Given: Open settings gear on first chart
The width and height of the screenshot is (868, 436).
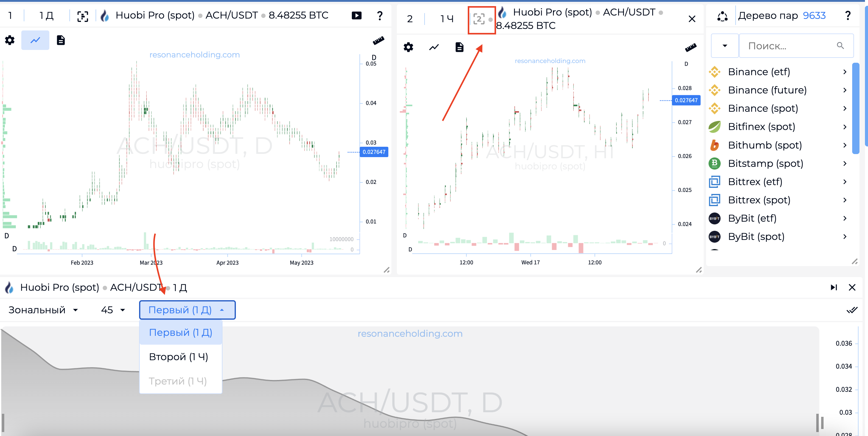Looking at the screenshot, I should click(x=10, y=40).
